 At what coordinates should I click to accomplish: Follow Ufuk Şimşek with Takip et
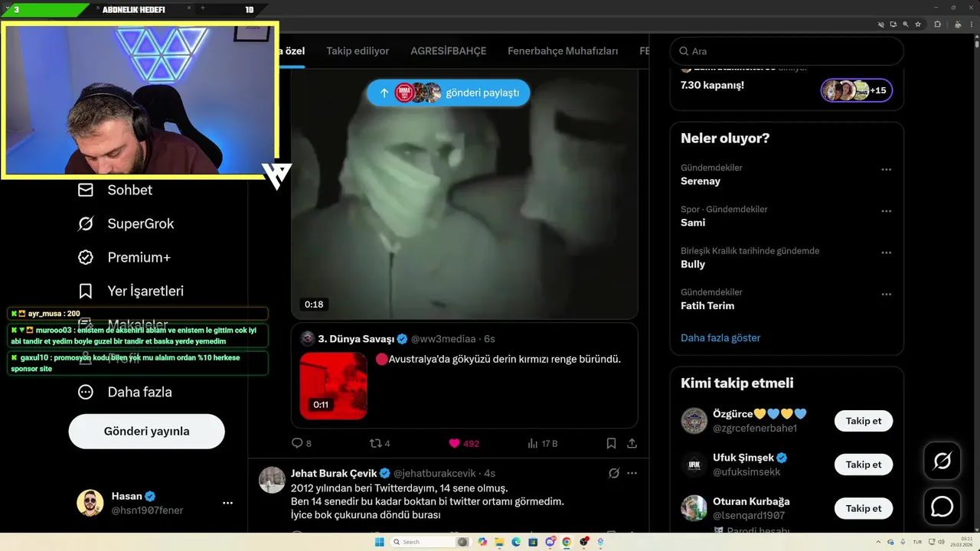864,465
